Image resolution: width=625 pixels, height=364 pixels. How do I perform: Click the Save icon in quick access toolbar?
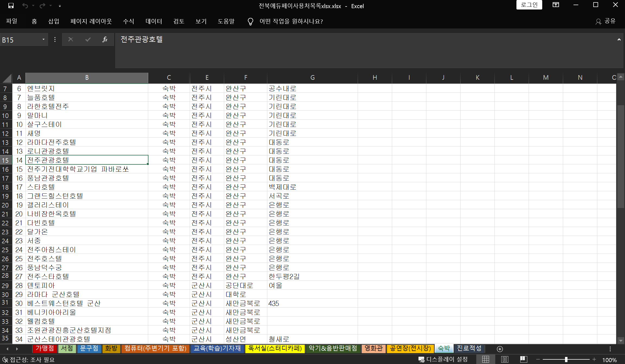11,6
